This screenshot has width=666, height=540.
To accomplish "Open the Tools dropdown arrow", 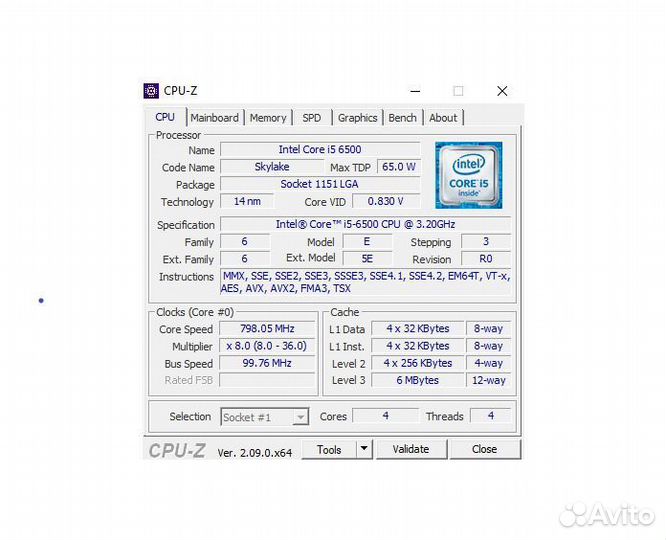I will (364, 449).
